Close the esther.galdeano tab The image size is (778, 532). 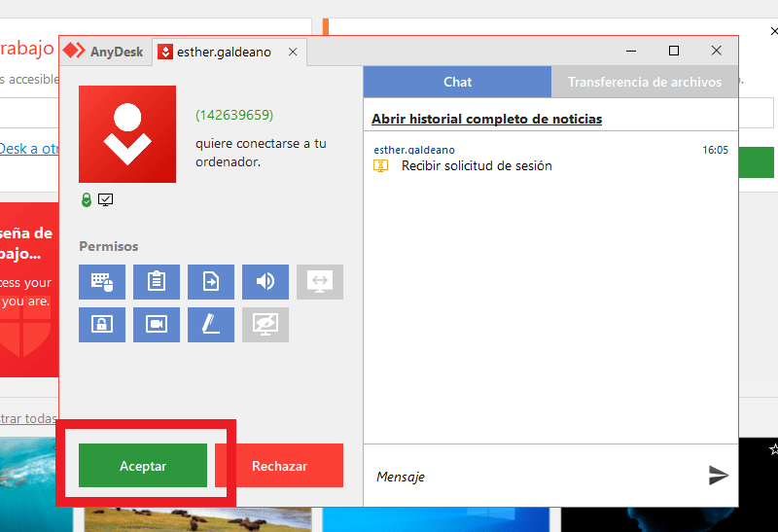293,53
